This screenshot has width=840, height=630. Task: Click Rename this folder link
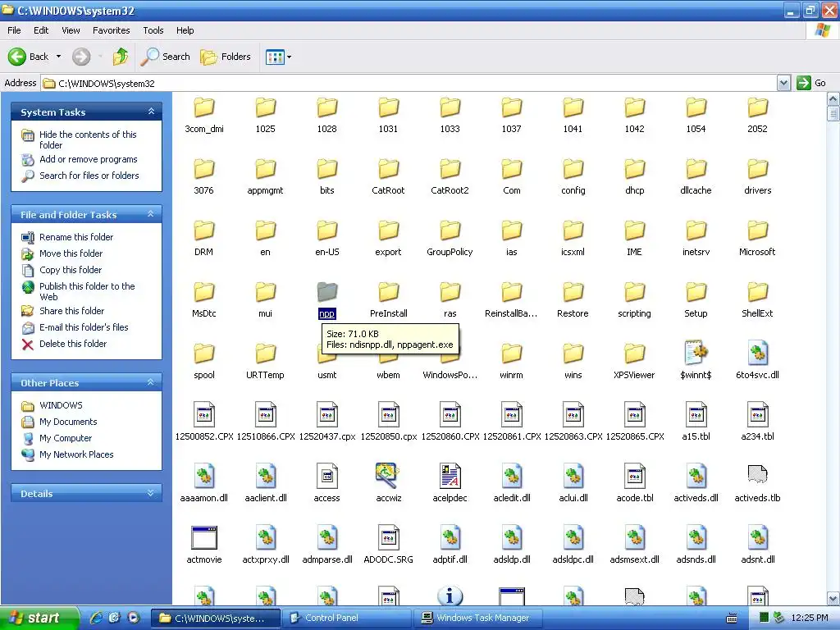coord(76,237)
